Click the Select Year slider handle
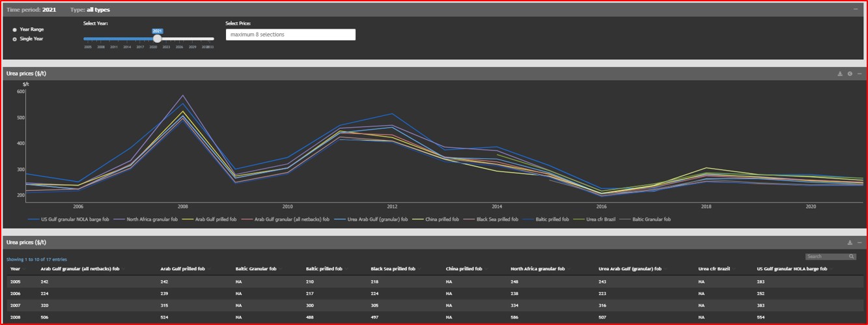The width and height of the screenshot is (868, 325). [157, 38]
